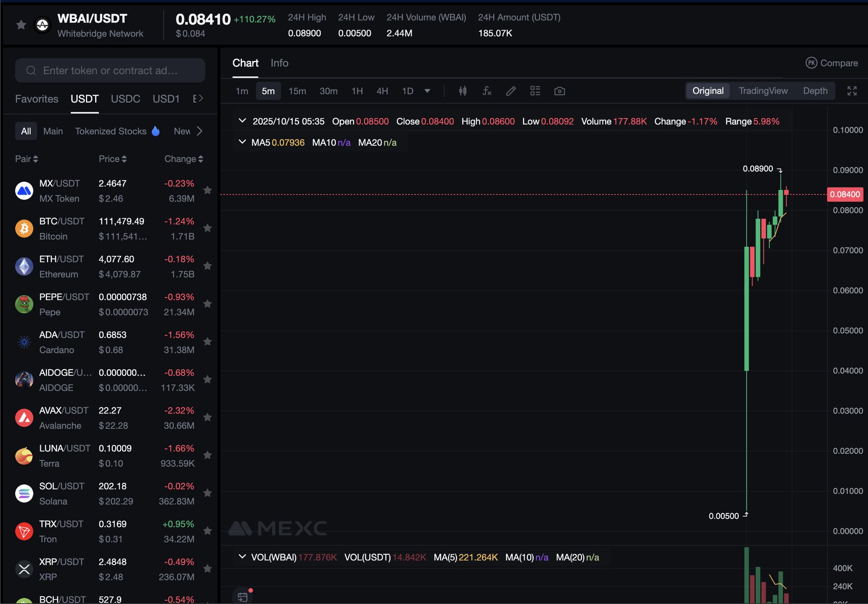Toggle favorite star for BTC/USDT
The image size is (868, 604).
click(x=207, y=228)
